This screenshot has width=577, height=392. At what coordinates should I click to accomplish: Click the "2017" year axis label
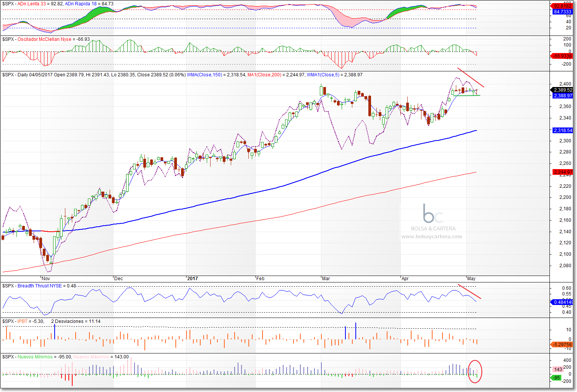point(193,279)
